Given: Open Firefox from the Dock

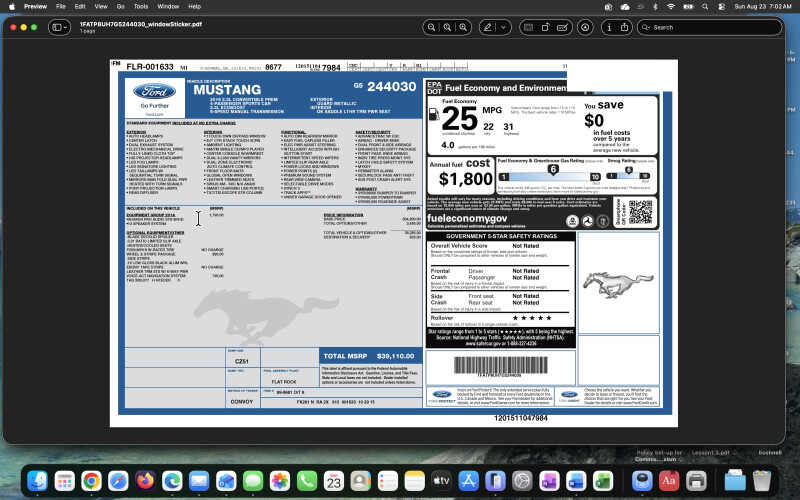Looking at the screenshot, I should tap(145, 481).
